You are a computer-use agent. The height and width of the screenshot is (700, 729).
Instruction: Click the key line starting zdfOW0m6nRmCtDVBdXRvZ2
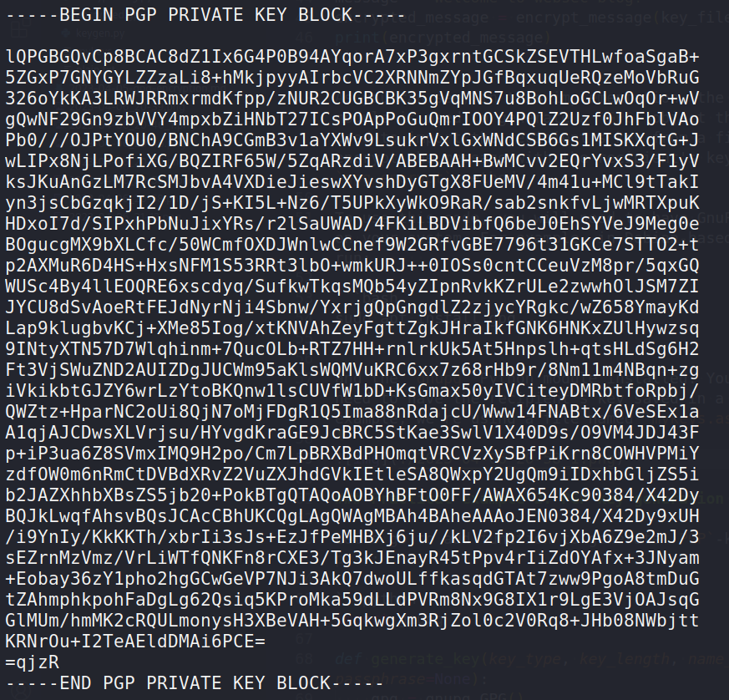click(352, 474)
